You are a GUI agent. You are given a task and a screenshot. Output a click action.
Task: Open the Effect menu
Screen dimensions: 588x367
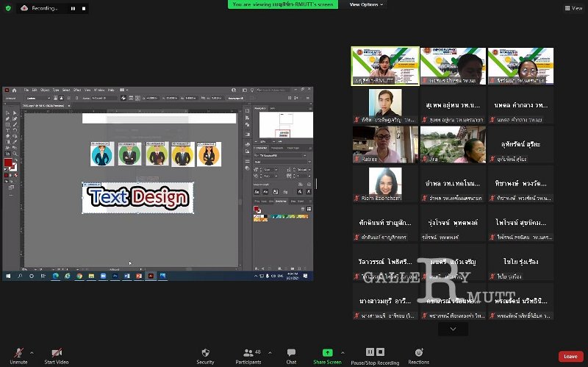[77, 90]
